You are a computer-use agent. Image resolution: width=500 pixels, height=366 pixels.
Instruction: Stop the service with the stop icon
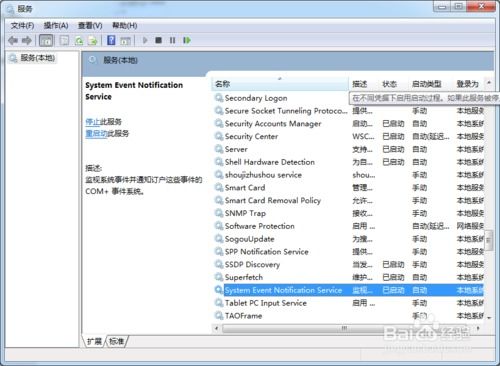[x=158, y=40]
